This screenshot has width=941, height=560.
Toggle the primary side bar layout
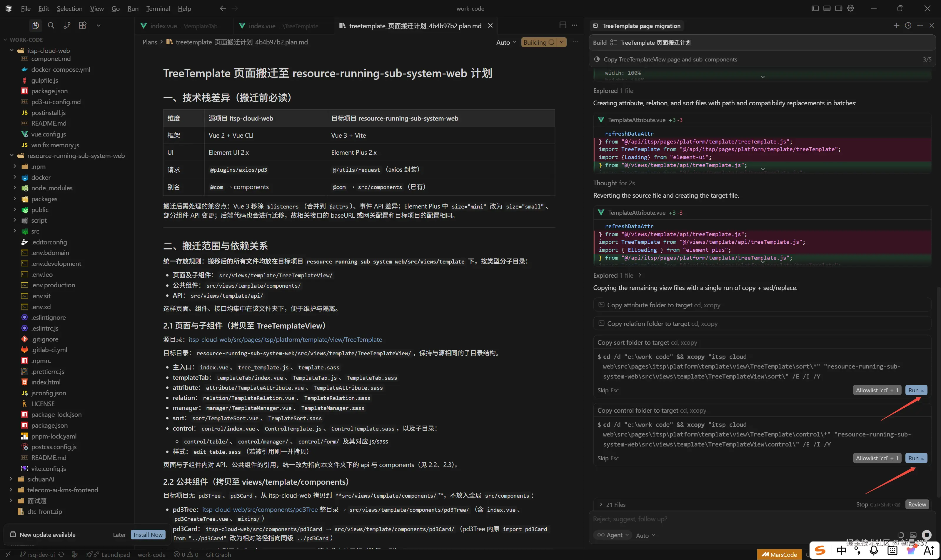point(815,8)
